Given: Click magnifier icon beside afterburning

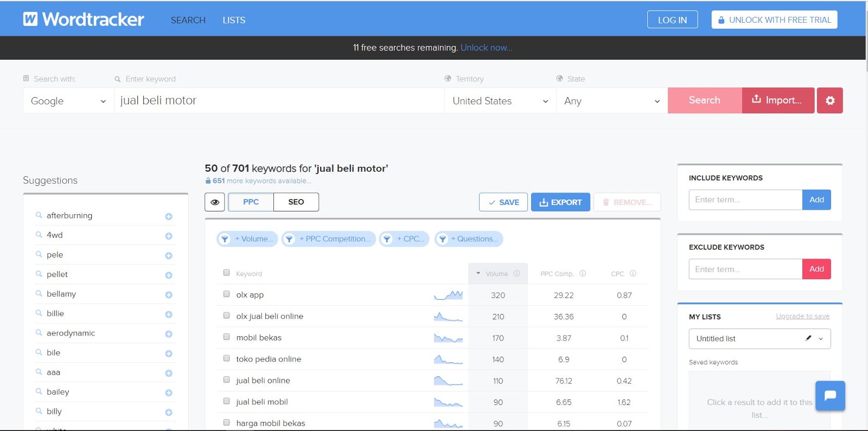Looking at the screenshot, I should pos(39,215).
